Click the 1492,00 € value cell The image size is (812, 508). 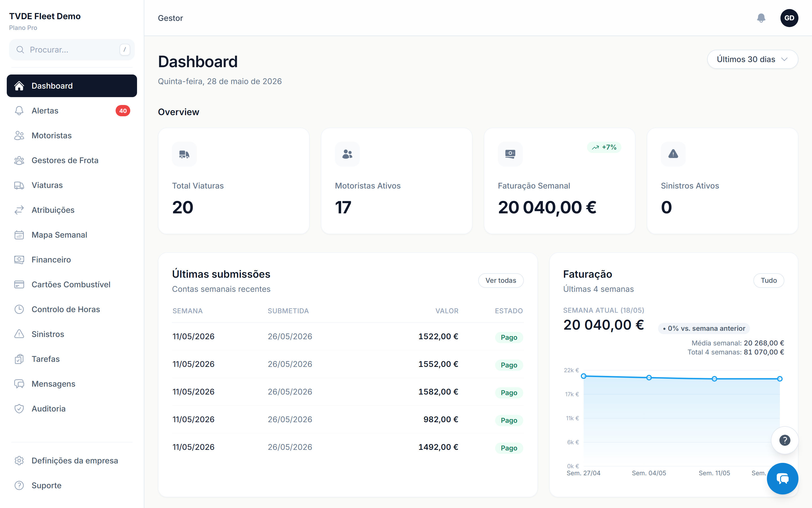[x=438, y=447]
